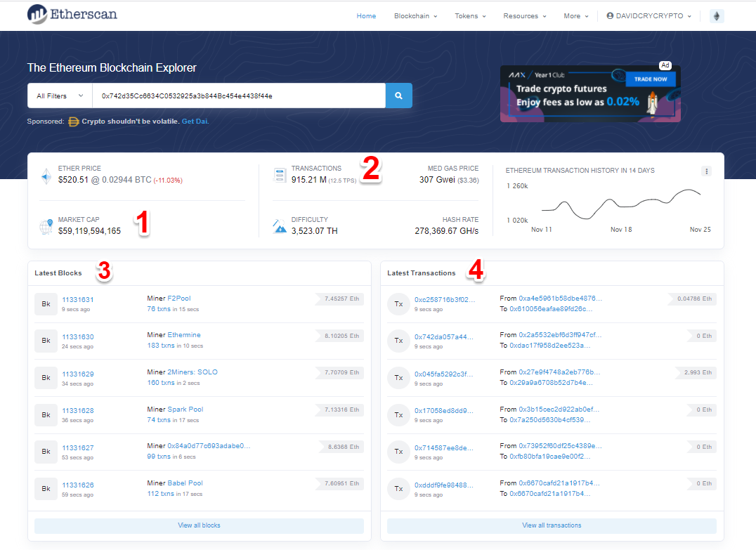
Task: Open the All Filters dropdown
Action: point(59,95)
